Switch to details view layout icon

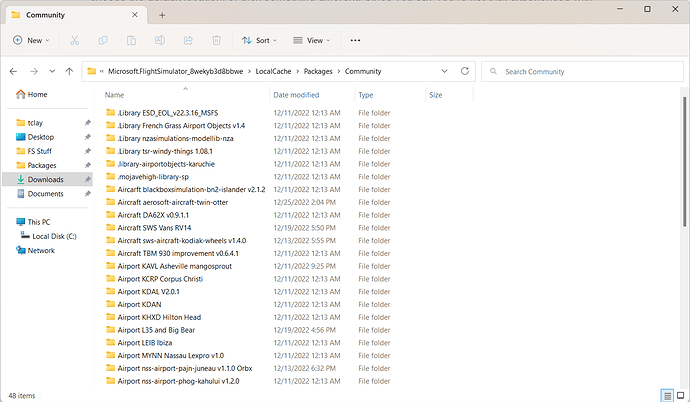pos(668,395)
